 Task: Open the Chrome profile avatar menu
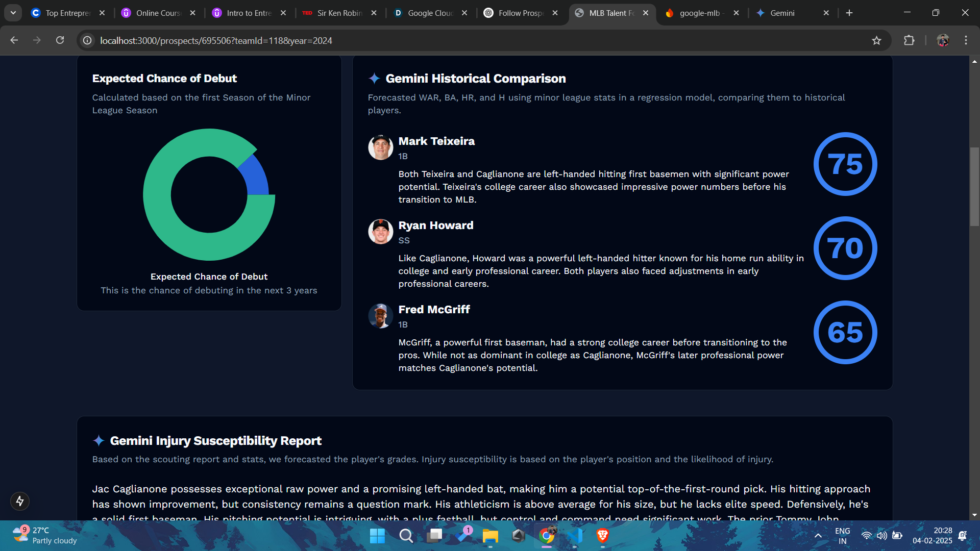click(943, 40)
